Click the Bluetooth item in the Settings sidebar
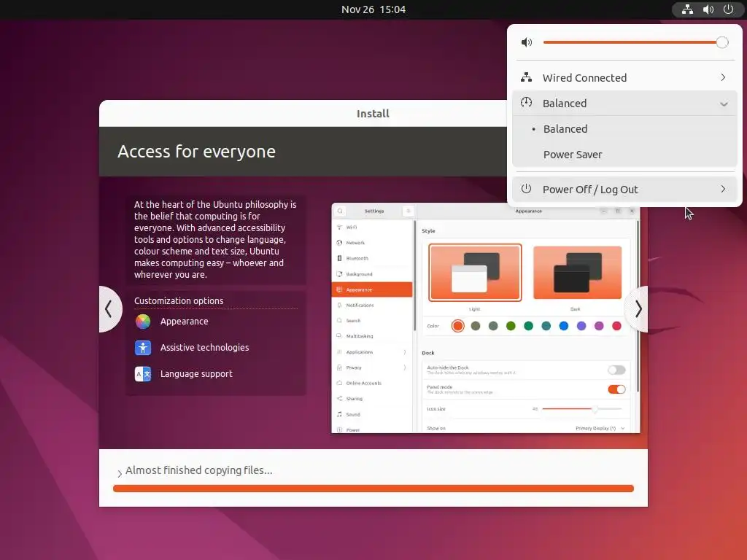The height and width of the screenshot is (560, 747). [x=372, y=259]
